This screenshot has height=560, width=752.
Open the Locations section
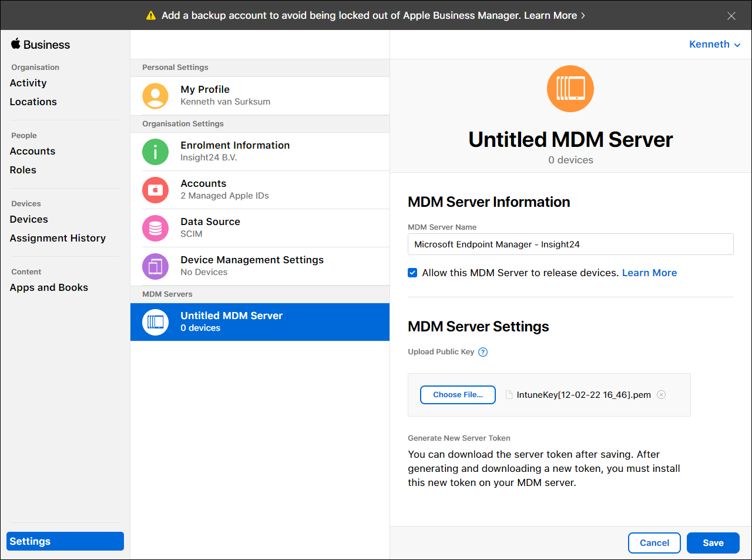point(33,102)
